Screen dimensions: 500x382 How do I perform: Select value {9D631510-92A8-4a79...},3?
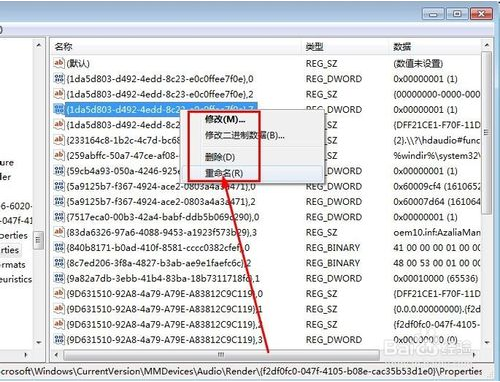click(165, 340)
